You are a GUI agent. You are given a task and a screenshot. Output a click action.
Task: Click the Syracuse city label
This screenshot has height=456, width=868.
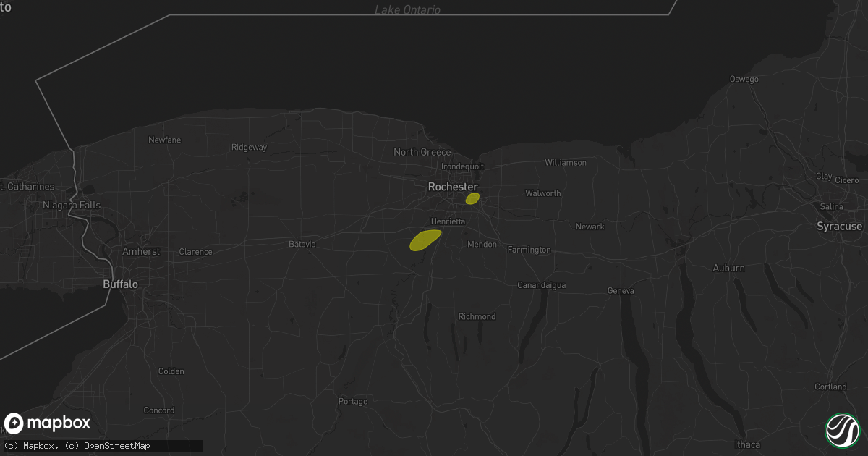pos(839,227)
